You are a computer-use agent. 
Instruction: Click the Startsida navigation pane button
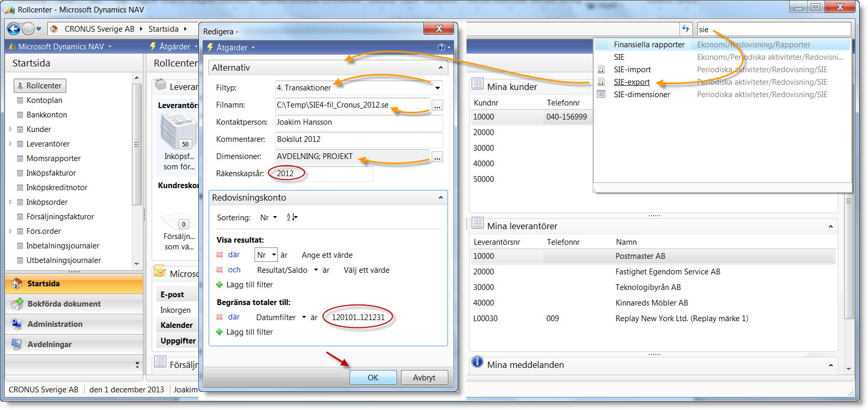click(74, 284)
